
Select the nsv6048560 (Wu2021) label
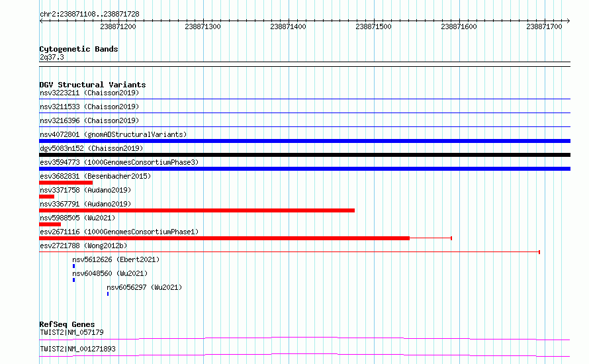point(110,273)
